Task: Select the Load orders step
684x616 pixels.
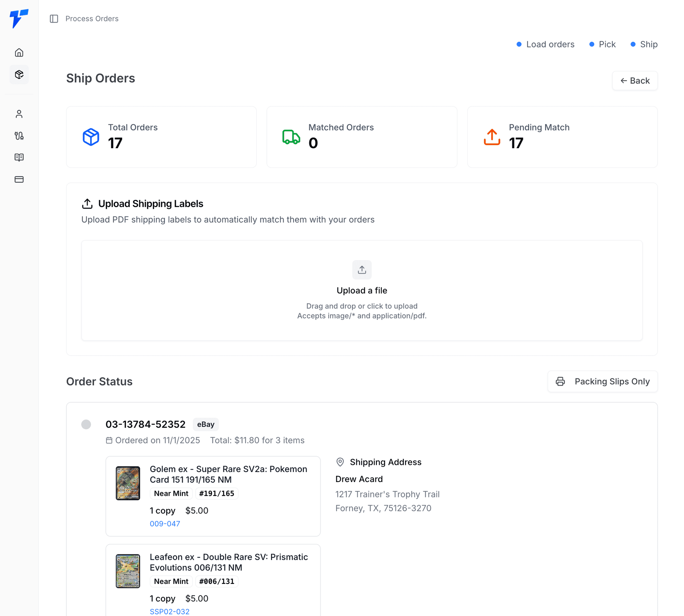Action: pos(545,44)
